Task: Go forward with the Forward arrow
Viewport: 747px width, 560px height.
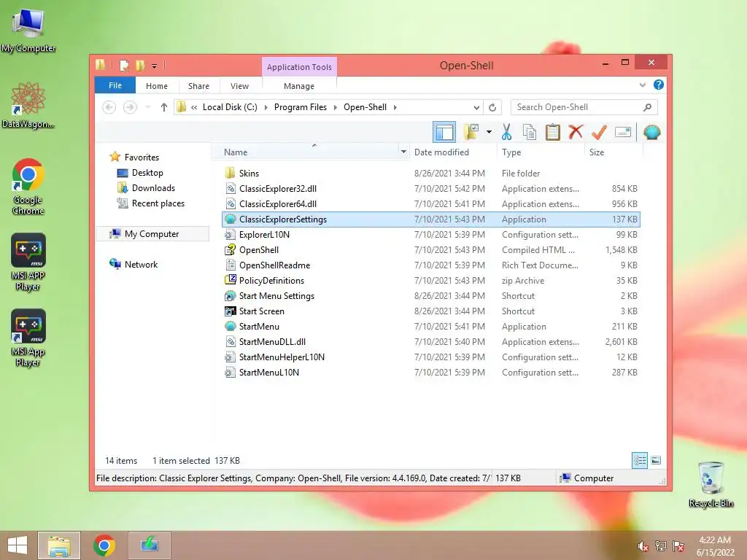Action: coord(130,107)
